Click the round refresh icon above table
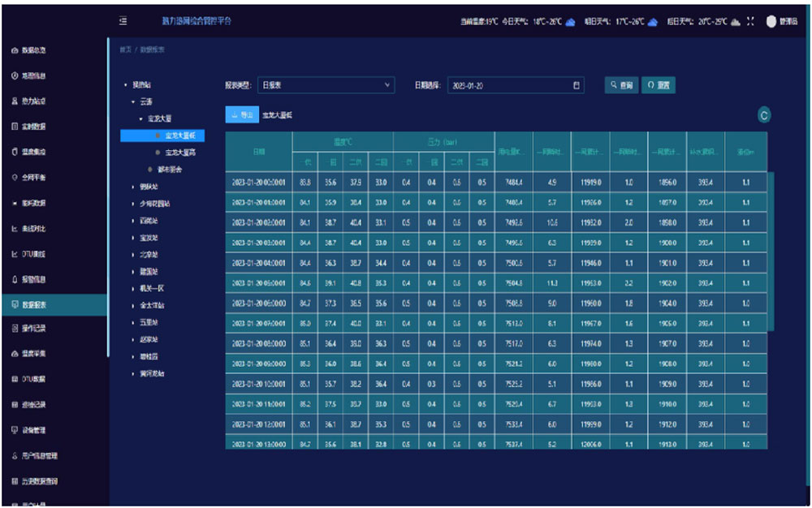 pyautogui.click(x=764, y=115)
